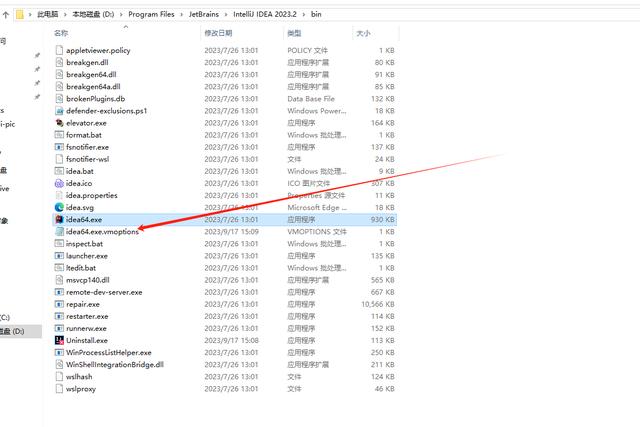
Task: Navigate to JetBrains breadcrumb
Action: 204,14
